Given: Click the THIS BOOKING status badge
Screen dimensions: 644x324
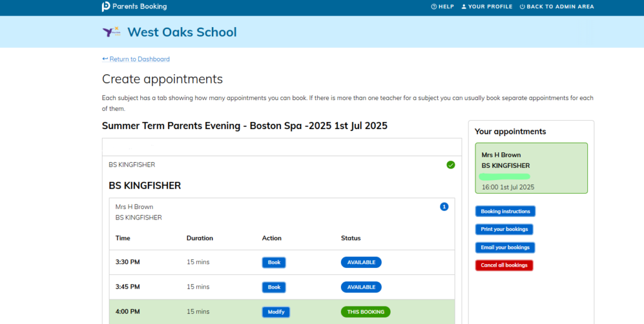Looking at the screenshot, I should pos(365,311).
